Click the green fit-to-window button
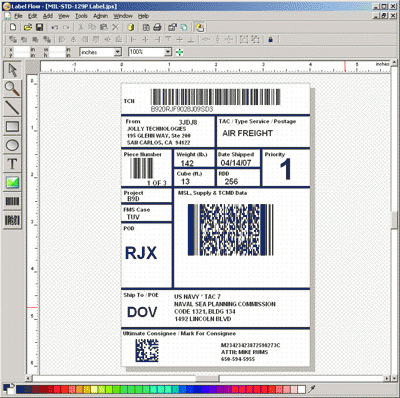 [x=180, y=52]
